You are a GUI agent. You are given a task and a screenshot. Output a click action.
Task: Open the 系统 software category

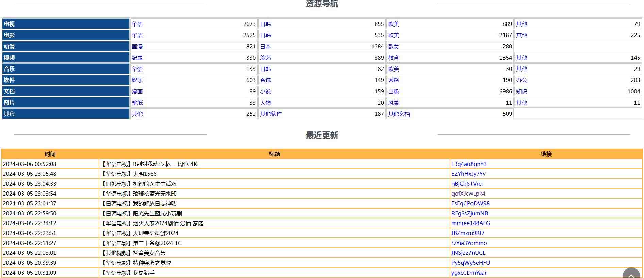tap(265, 80)
